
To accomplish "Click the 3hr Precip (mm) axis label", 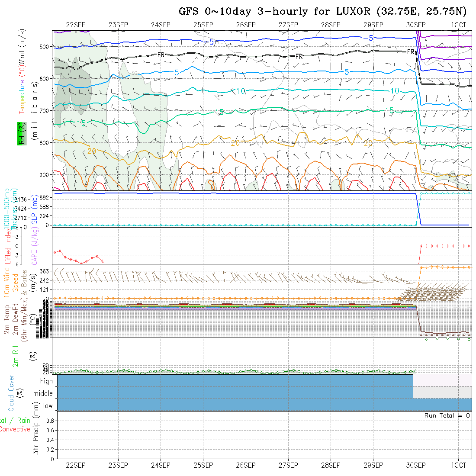I will 36,435.
